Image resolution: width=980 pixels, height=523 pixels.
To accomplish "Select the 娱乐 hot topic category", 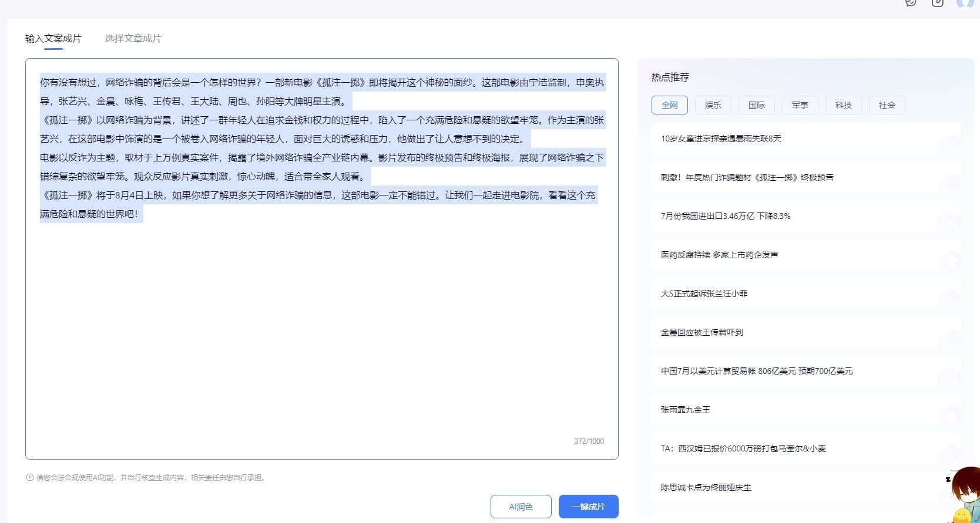I will (713, 105).
